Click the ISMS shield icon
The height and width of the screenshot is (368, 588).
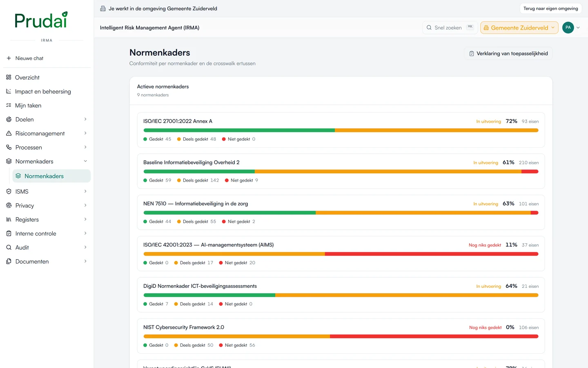(9, 191)
